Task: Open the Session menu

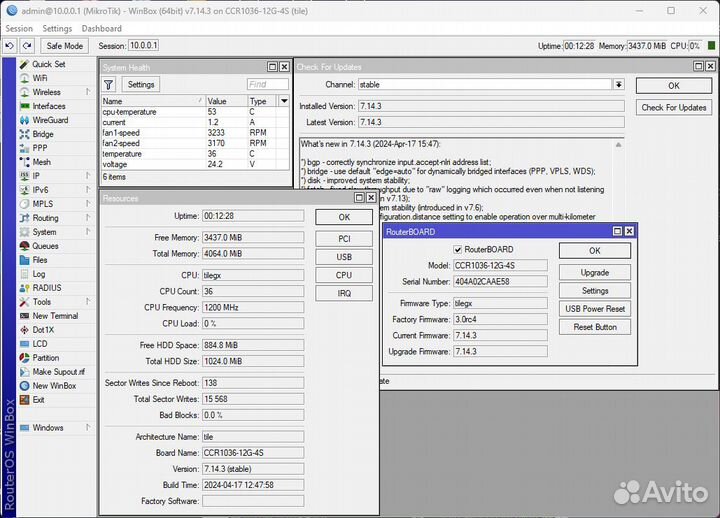Action: [19, 28]
